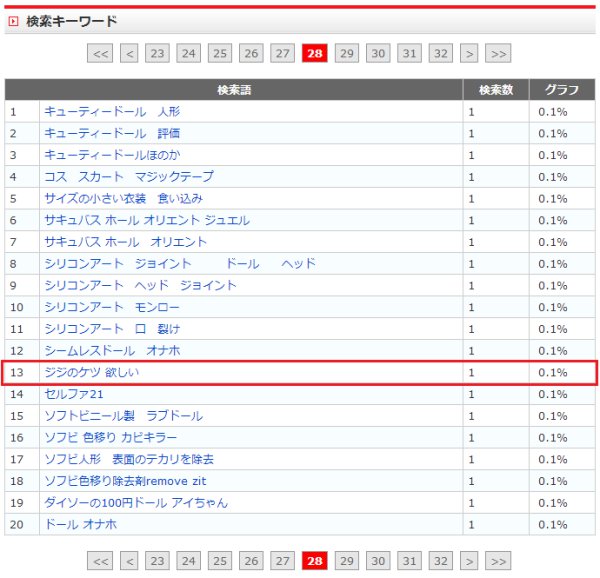Open page 26 in bottom pagination
600x578 pixels.
[x=251, y=561]
